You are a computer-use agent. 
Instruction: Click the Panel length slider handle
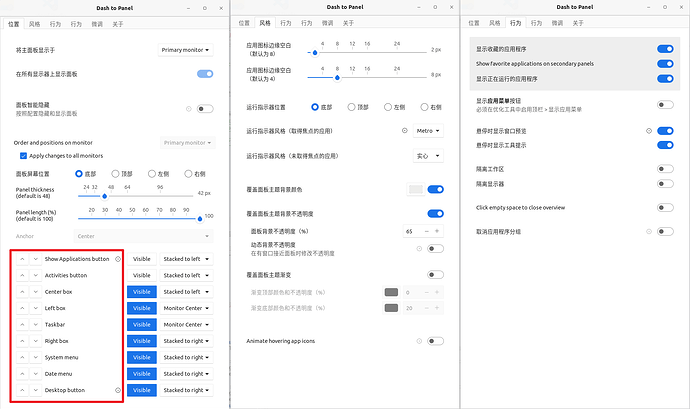[200, 218]
